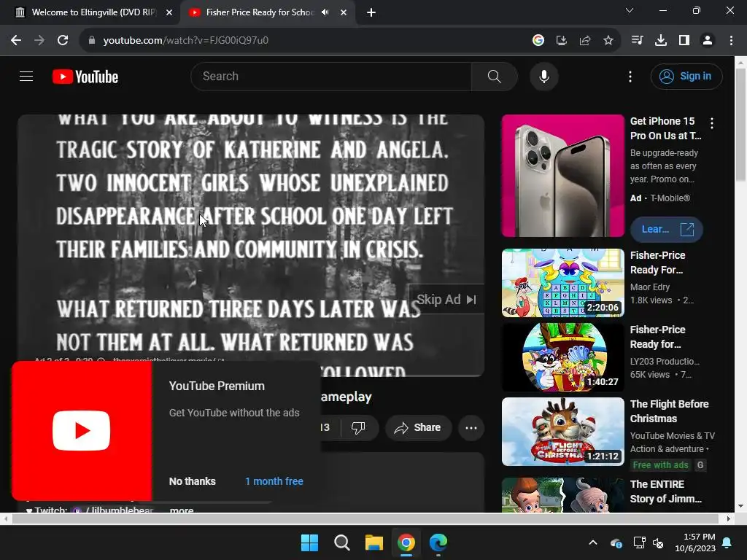Switch to Welcome to Eltingville tab
Image resolution: width=747 pixels, height=560 pixels.
[x=93, y=12]
